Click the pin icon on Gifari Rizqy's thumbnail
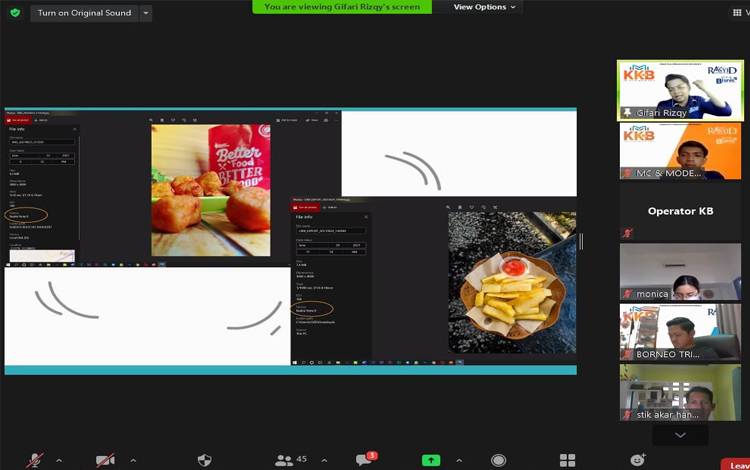This screenshot has height=470, width=750. pyautogui.click(x=627, y=113)
